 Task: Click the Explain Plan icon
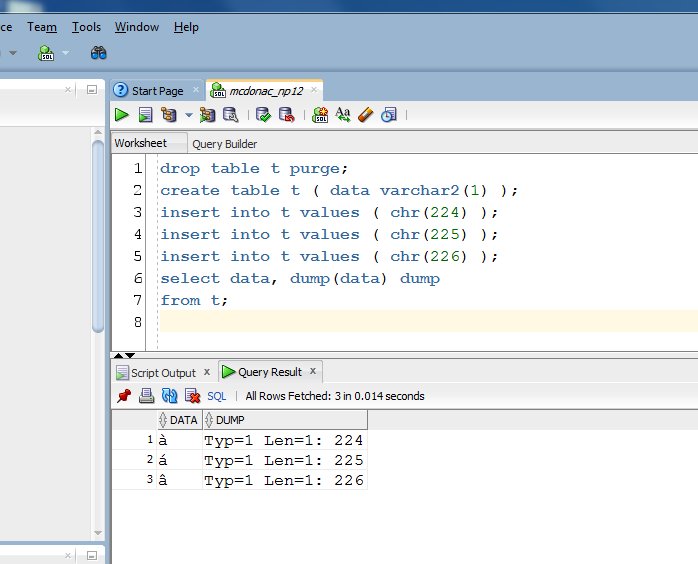(x=168, y=115)
